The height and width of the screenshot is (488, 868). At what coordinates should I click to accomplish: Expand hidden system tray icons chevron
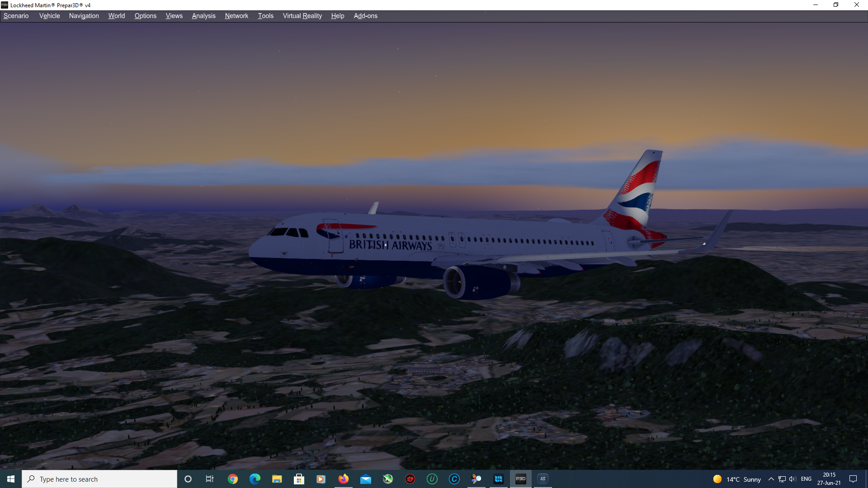click(771, 479)
